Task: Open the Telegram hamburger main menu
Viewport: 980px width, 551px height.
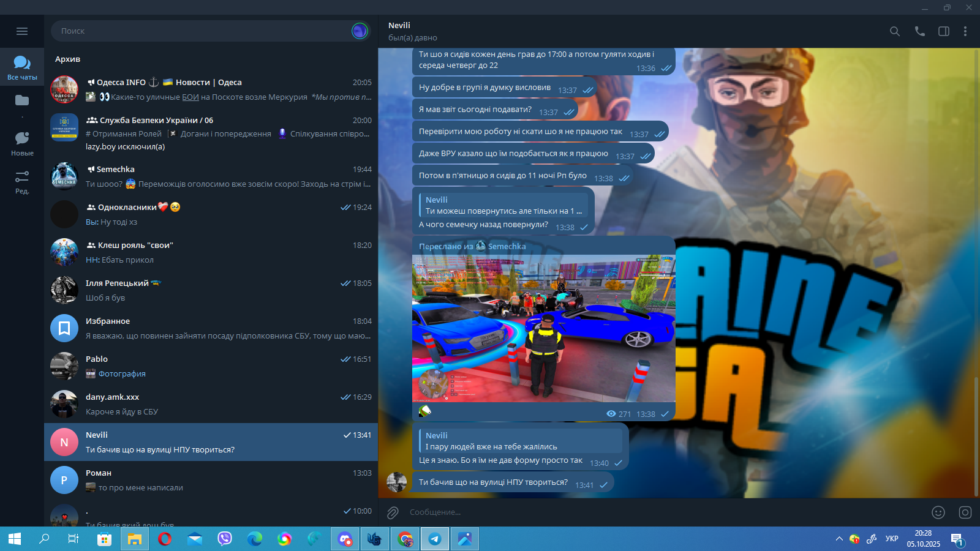Action: [22, 31]
